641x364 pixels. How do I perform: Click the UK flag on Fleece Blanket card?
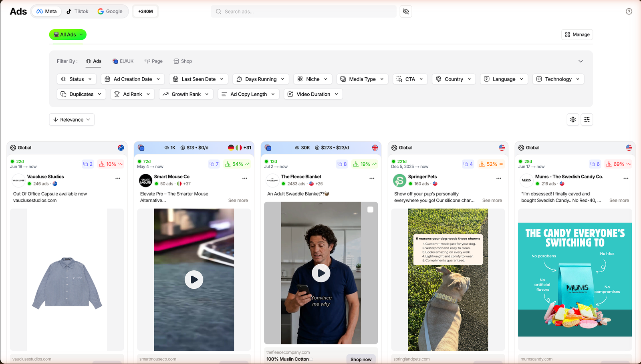pos(375,148)
